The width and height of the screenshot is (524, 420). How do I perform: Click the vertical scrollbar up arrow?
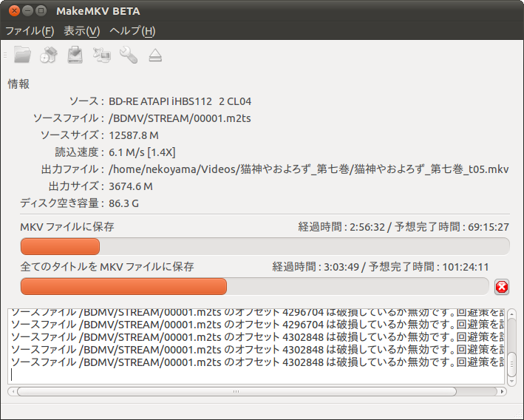tap(511, 314)
